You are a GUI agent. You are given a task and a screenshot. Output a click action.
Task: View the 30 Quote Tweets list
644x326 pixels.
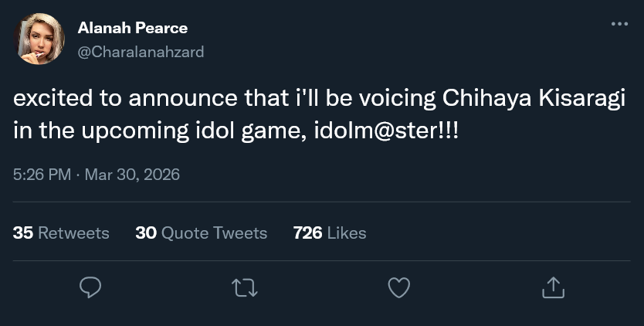point(201,233)
